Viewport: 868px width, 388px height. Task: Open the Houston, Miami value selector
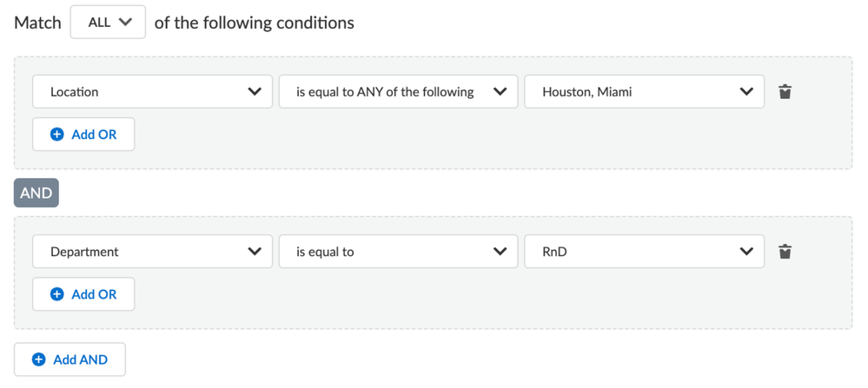(643, 92)
